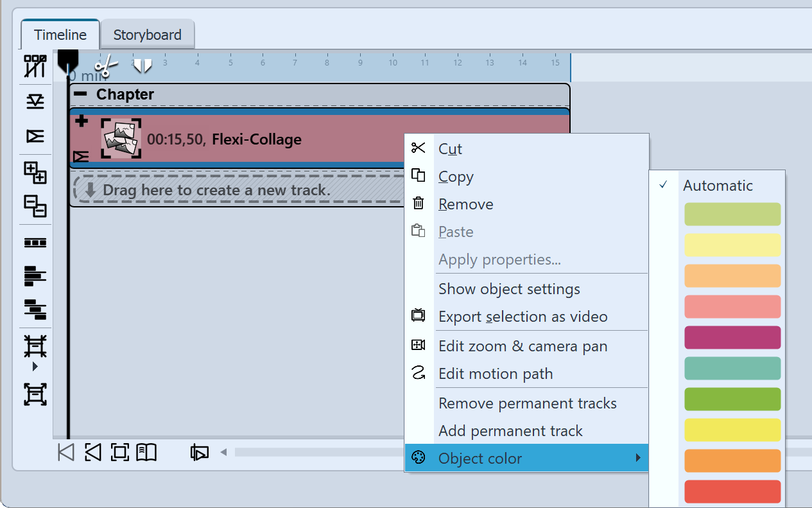Pick the dark magenta color swatch
Viewport: 812px width, 508px height.
(x=732, y=337)
